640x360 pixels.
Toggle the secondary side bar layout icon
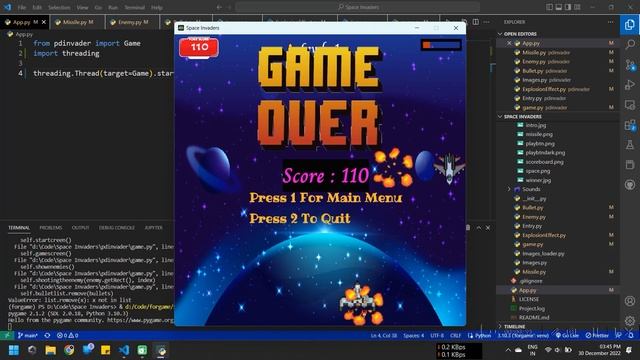click(568, 7)
